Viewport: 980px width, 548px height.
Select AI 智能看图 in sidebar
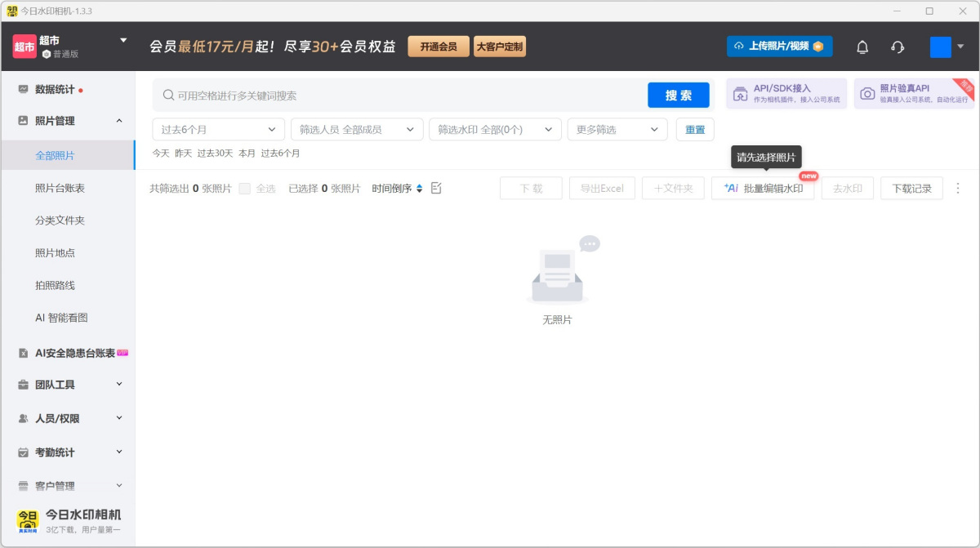(x=61, y=318)
